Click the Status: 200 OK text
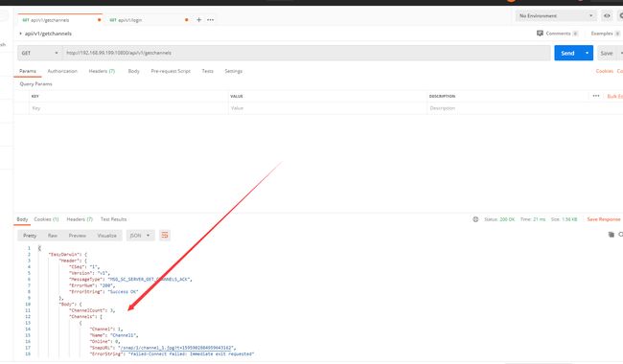This screenshot has height=364, width=623. 499,219
